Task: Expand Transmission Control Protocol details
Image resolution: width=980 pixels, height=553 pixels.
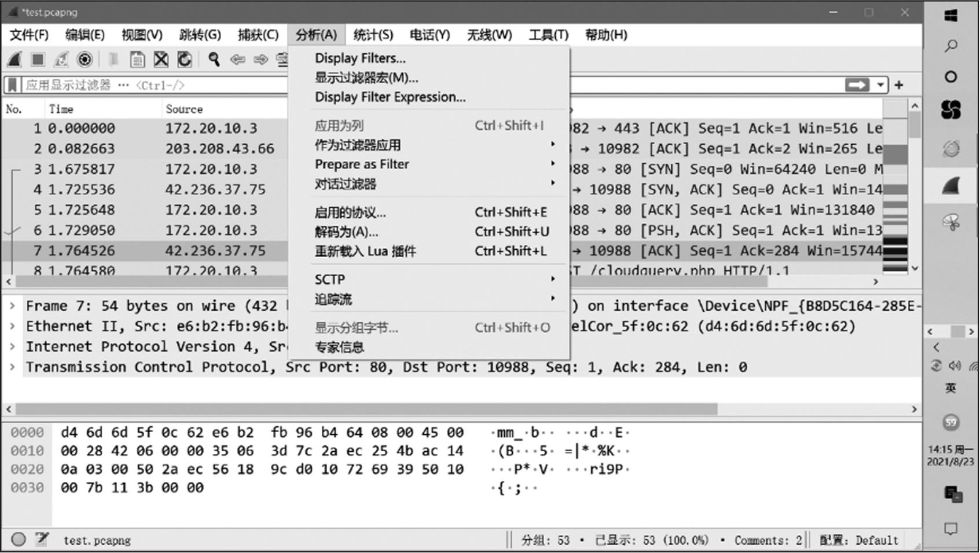Action: tap(12, 367)
